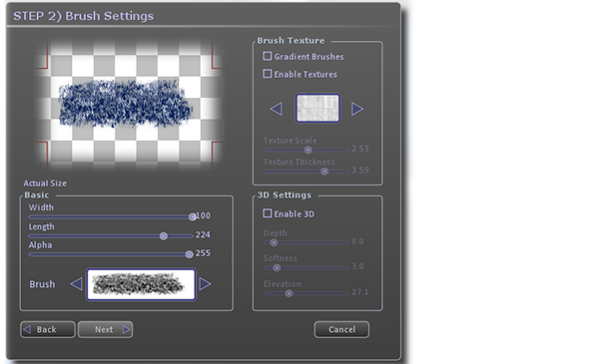Cancel the brush settings wizard
Viewport: 599px width, 364px height.
[341, 329]
